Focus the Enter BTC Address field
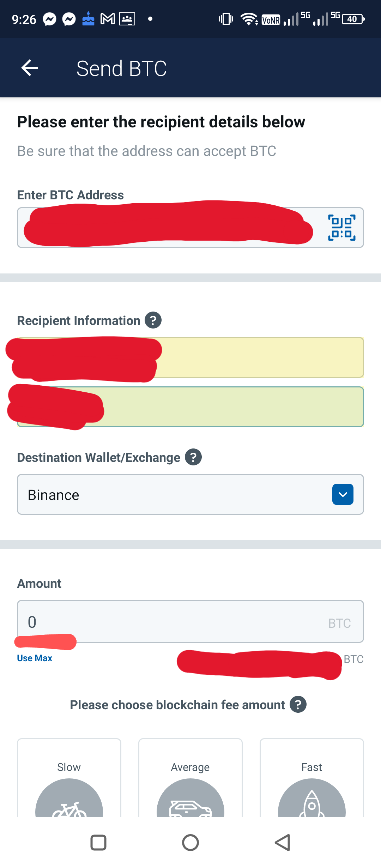 point(190,228)
